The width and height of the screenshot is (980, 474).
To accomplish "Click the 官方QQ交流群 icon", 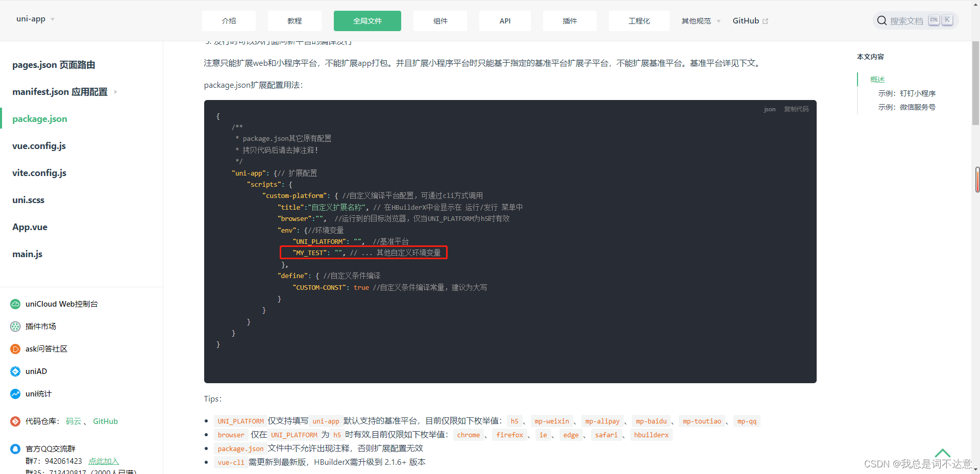I will click(15, 449).
